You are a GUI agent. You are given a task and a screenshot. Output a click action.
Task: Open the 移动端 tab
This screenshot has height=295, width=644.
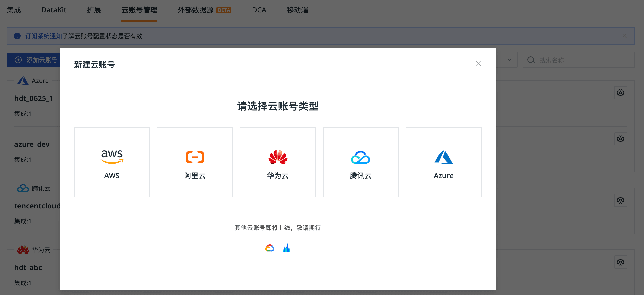(x=297, y=10)
